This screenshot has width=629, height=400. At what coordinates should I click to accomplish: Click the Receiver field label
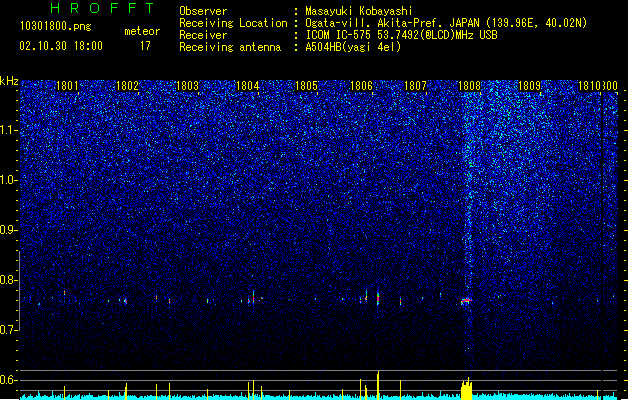coord(203,35)
